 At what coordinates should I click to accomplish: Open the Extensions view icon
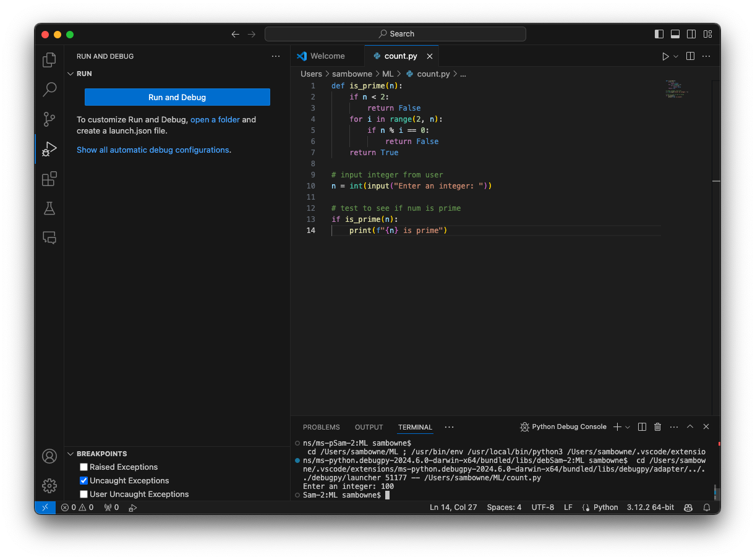point(49,179)
